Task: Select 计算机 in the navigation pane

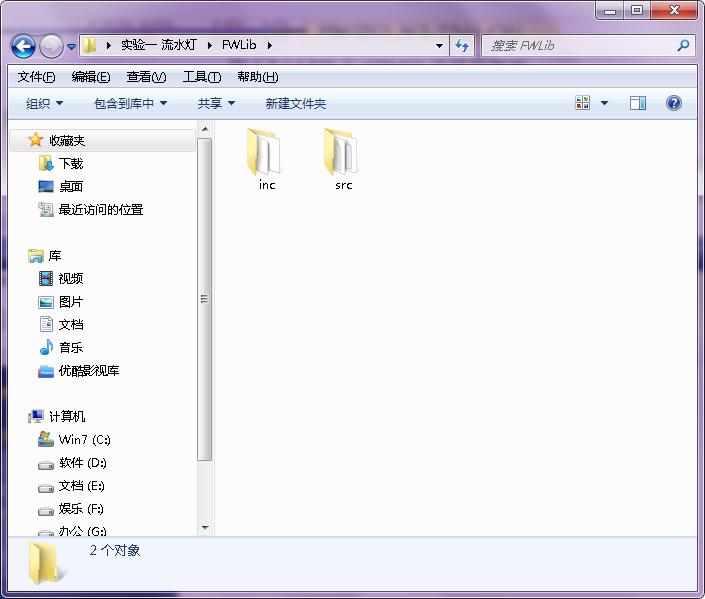Action: 57,416
